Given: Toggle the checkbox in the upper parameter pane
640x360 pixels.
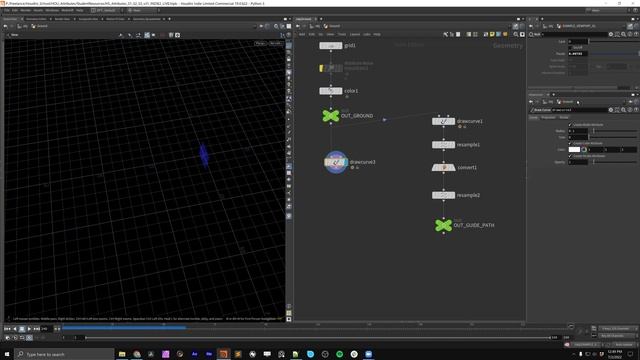Looking at the screenshot, I should (x=570, y=48).
